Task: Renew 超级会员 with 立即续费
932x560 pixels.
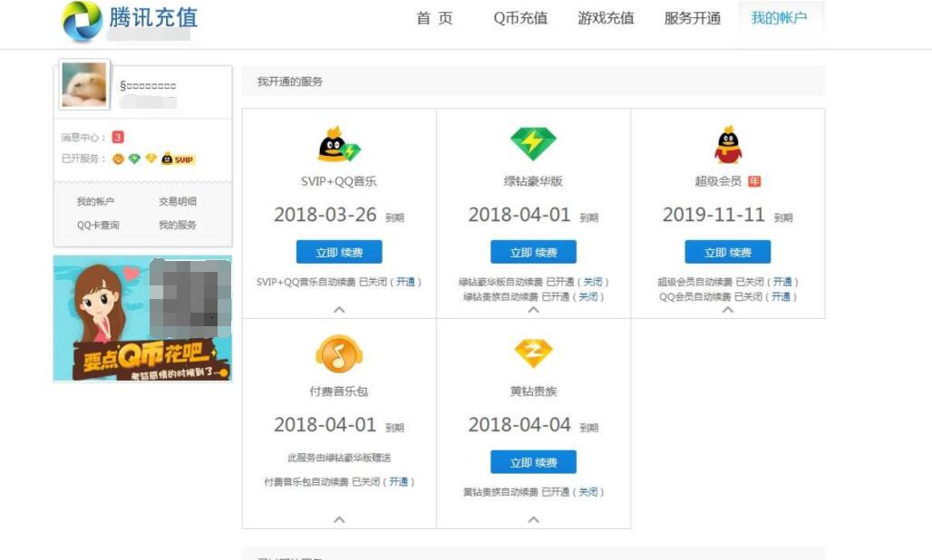Action: [x=727, y=252]
